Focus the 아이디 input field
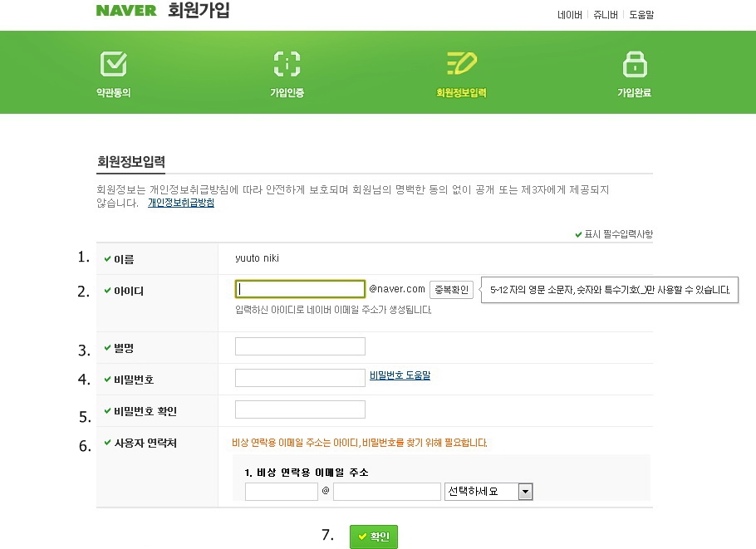Screen dimensions: 756x549 [300, 289]
